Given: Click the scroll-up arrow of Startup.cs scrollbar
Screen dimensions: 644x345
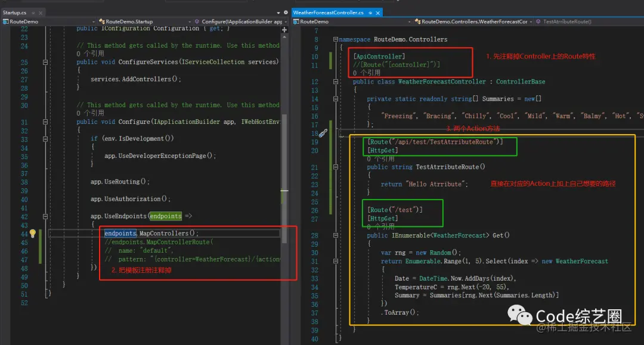Looking at the screenshot, I should [x=284, y=37].
